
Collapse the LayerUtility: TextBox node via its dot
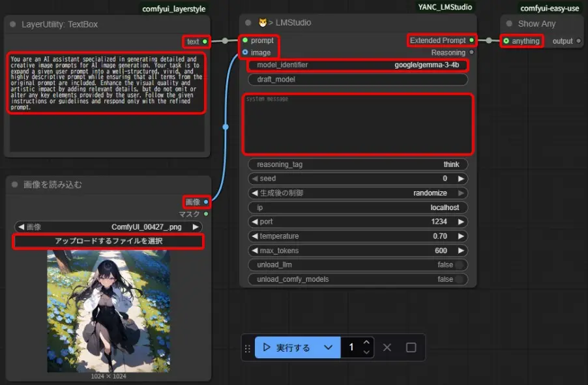[x=13, y=24]
